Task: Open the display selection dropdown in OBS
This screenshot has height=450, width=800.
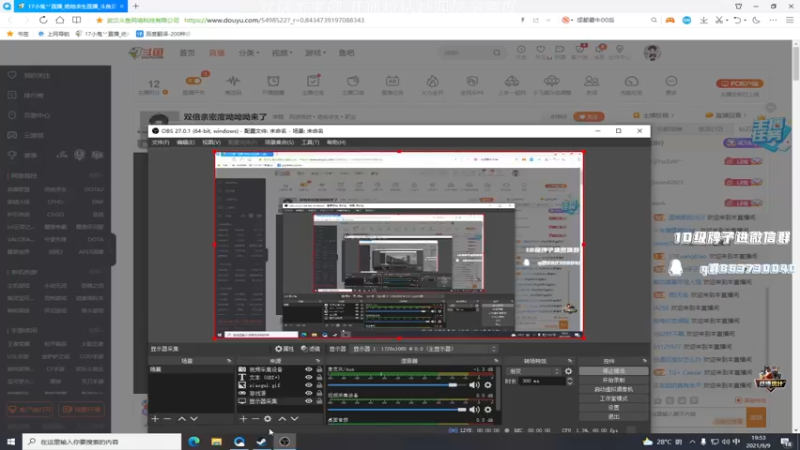Action: point(423,349)
